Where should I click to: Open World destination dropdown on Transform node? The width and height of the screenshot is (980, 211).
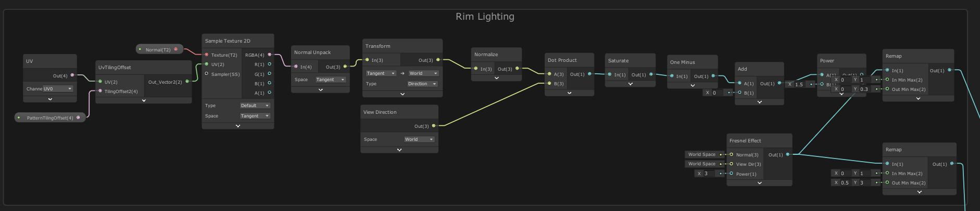pyautogui.click(x=424, y=73)
